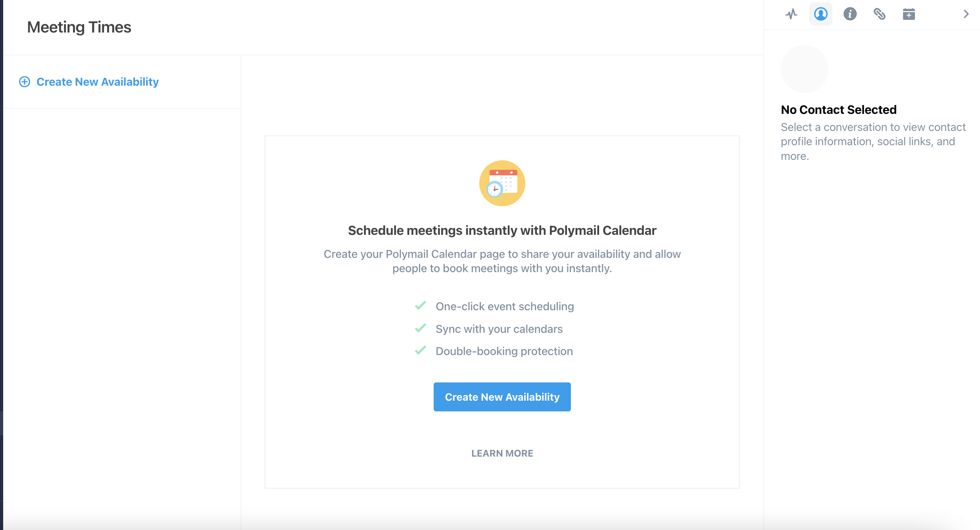Click the Schedule meetings instantly heading
Screen dimensions: 980x530
tap(502, 230)
